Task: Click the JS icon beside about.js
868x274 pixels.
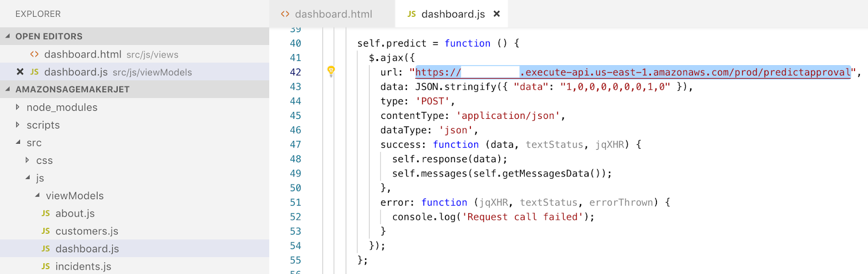Action: 46,213
